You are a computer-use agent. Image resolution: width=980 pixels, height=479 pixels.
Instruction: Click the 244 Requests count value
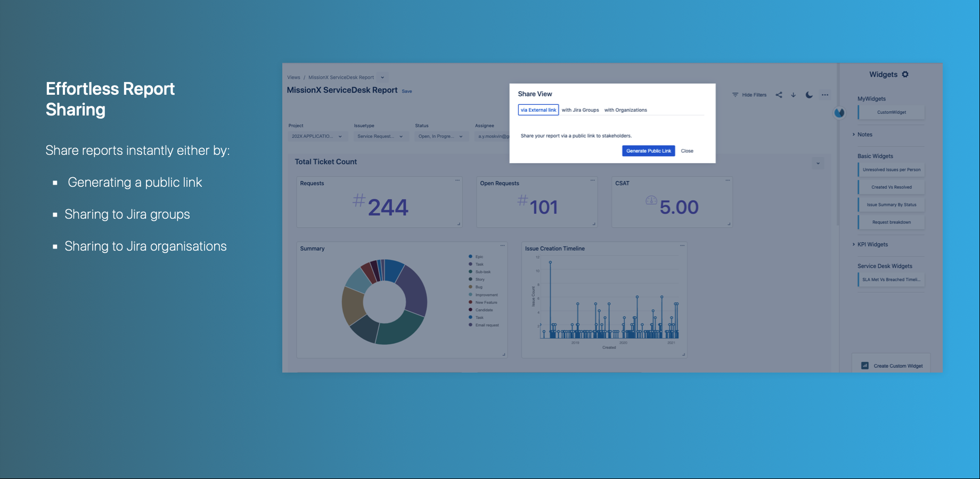click(388, 208)
